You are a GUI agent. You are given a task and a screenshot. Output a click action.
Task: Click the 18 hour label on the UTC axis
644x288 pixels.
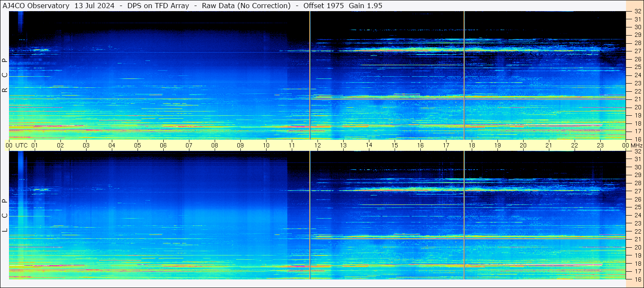tap(472, 145)
